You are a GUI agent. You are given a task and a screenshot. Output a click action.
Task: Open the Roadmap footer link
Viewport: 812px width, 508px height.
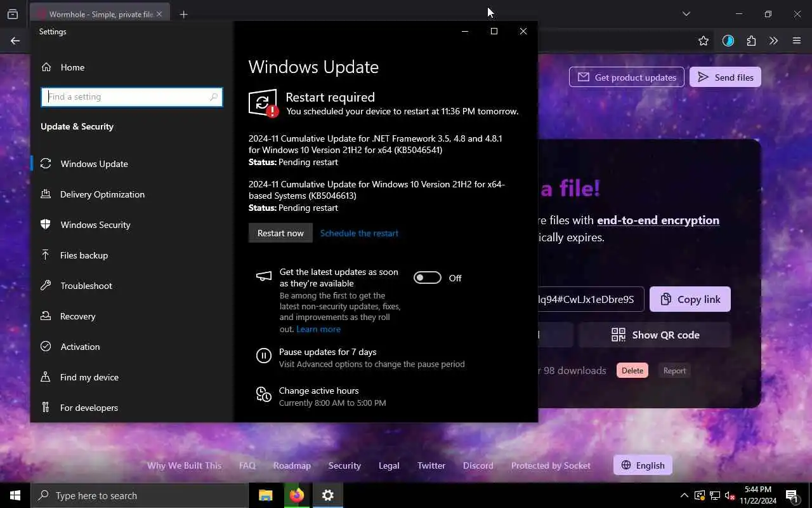292,465
